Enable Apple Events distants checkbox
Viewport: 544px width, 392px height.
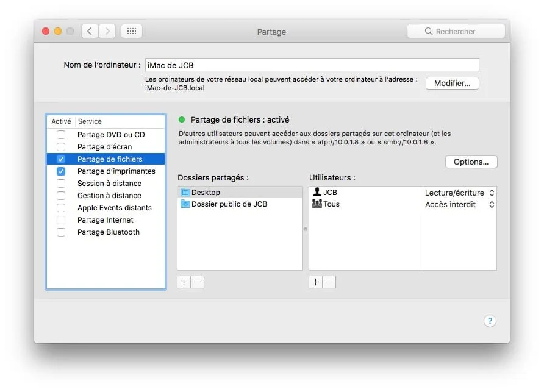click(61, 208)
